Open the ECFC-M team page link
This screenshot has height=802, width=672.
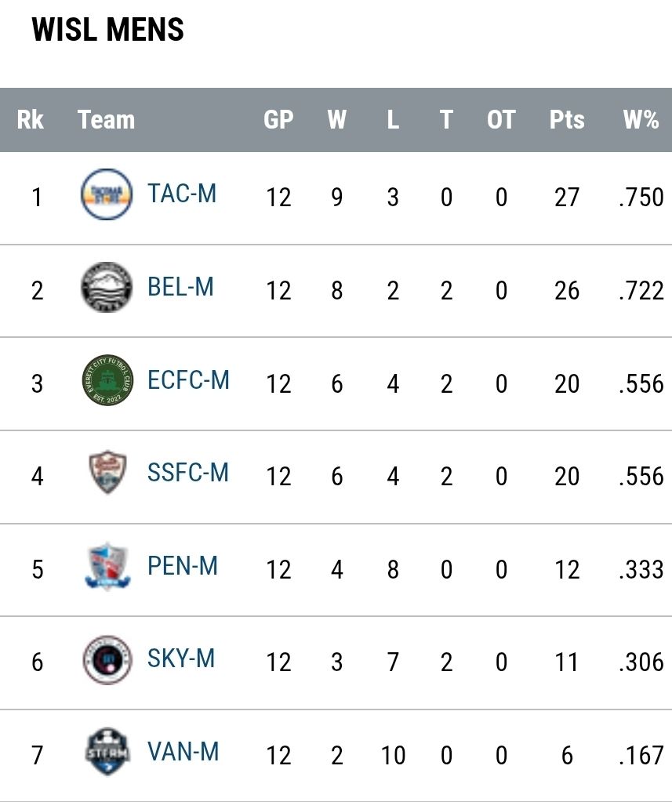coord(188,380)
